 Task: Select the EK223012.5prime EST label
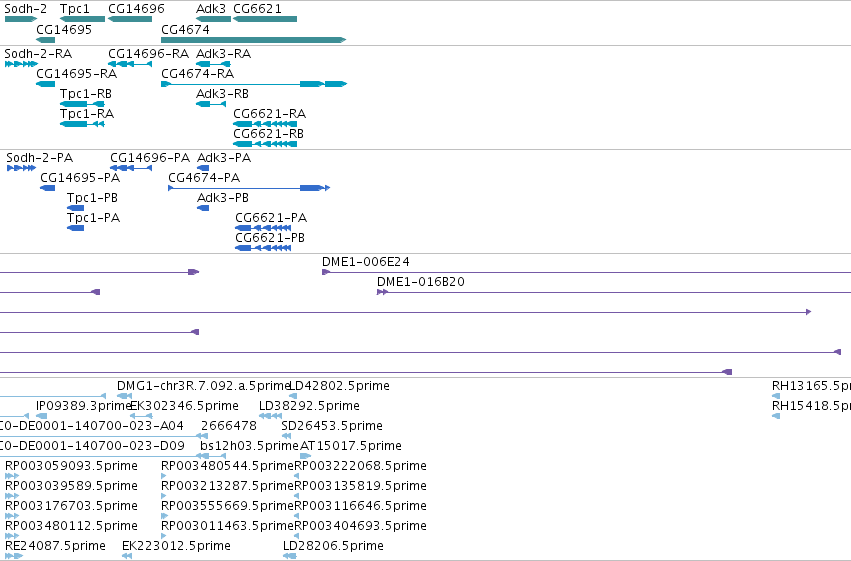click(x=176, y=546)
